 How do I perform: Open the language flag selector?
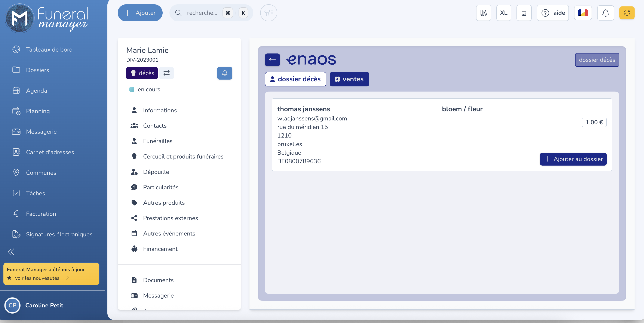pos(583,13)
